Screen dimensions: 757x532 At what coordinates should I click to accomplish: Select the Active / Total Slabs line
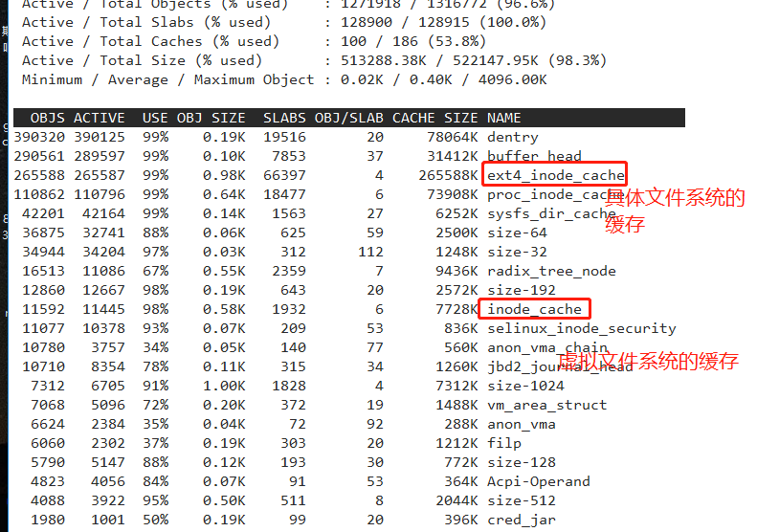click(284, 22)
